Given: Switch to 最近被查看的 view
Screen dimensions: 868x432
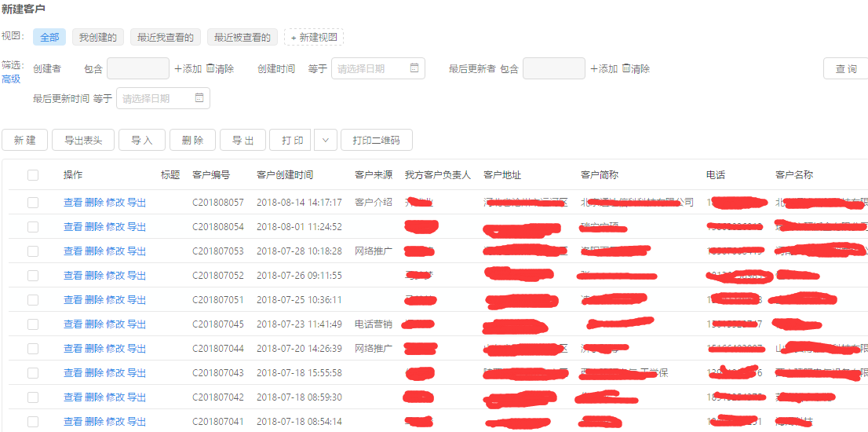Looking at the screenshot, I should tap(243, 37).
